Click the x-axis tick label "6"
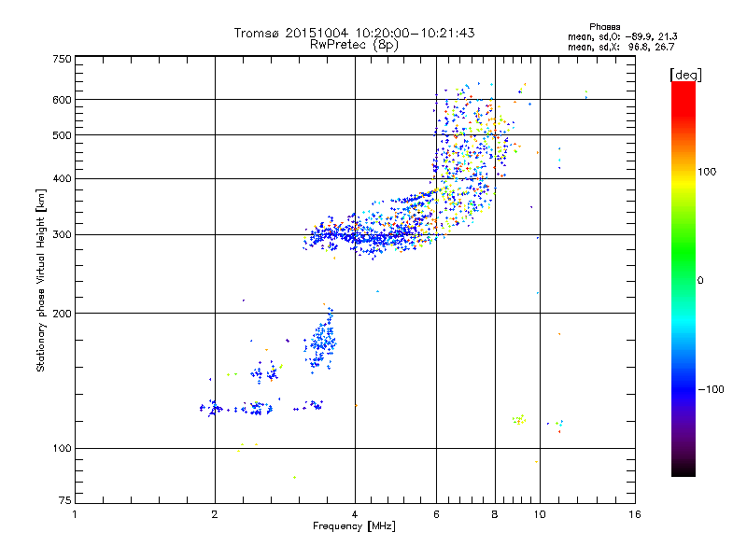The image size is (747, 560). tap(436, 514)
